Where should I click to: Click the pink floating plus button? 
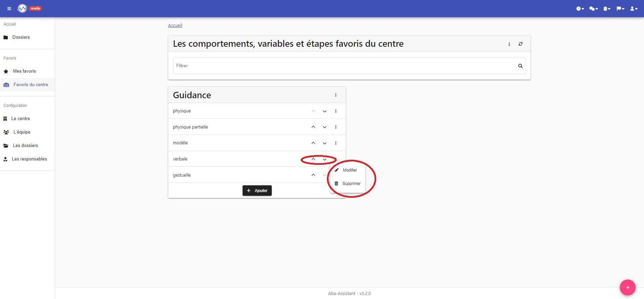628,288
